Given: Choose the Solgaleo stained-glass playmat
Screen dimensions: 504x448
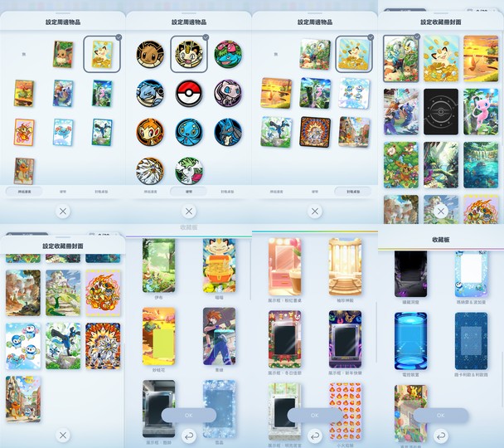Looking at the screenshot, I should coord(315,132).
